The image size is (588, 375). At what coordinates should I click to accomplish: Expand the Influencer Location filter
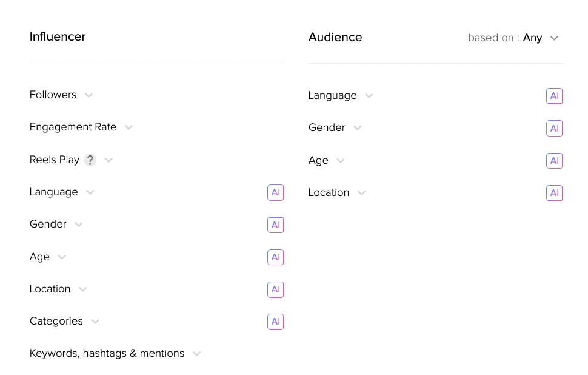pos(83,289)
